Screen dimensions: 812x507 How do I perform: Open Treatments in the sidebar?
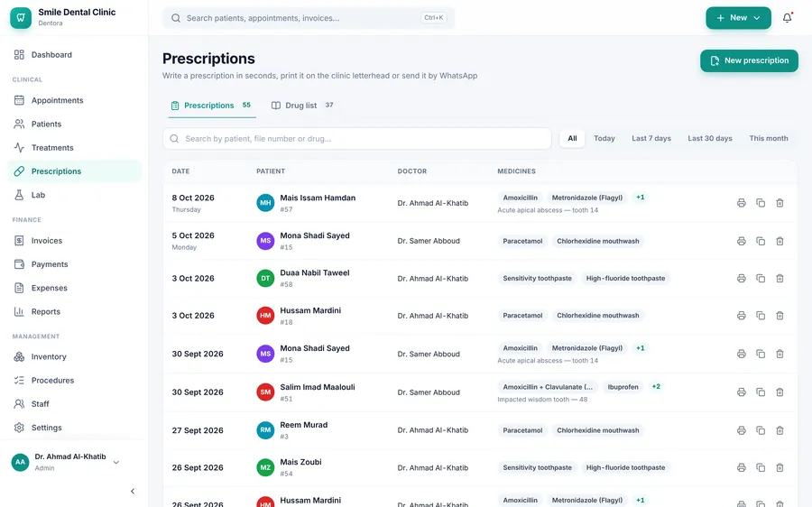click(x=74, y=148)
